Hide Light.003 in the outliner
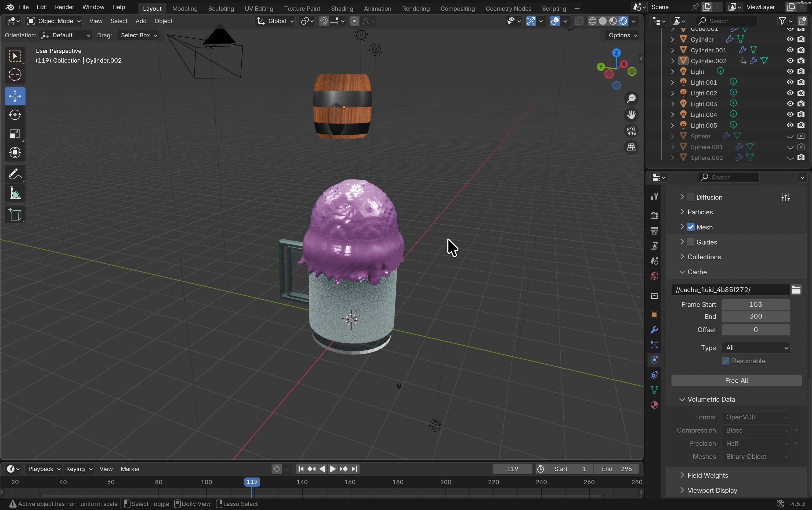The height and width of the screenshot is (510, 812). point(789,104)
